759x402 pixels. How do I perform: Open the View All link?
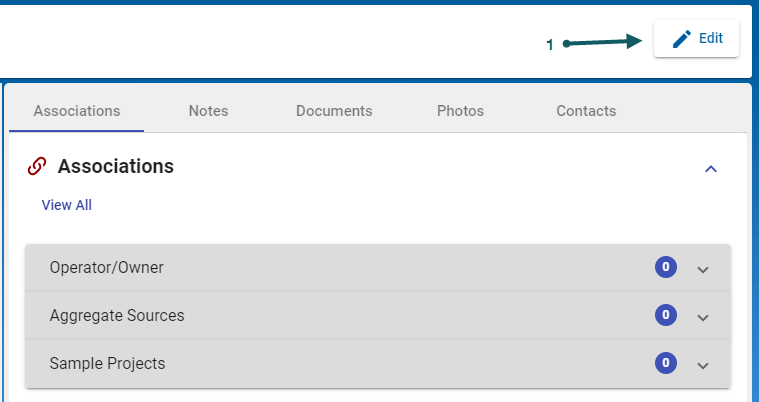67,205
